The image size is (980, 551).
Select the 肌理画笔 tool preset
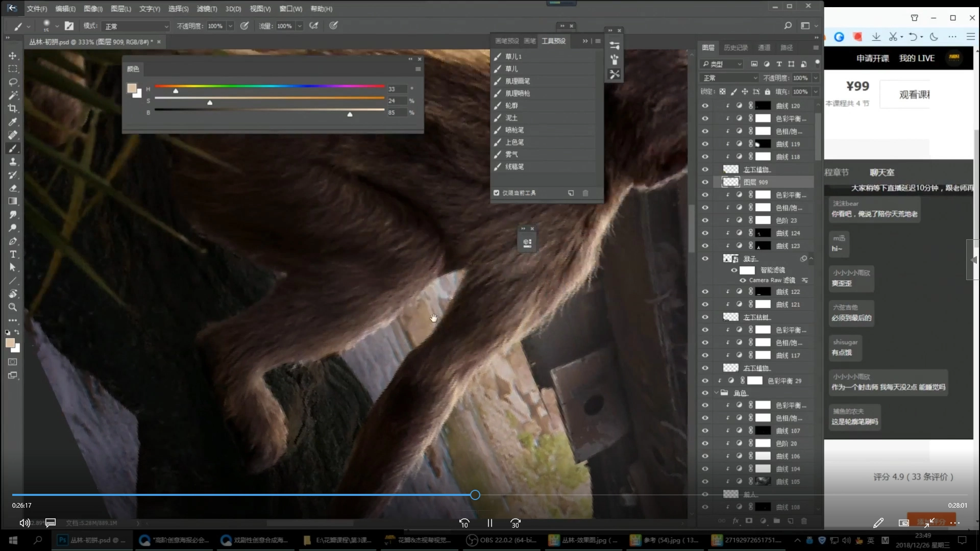(518, 81)
